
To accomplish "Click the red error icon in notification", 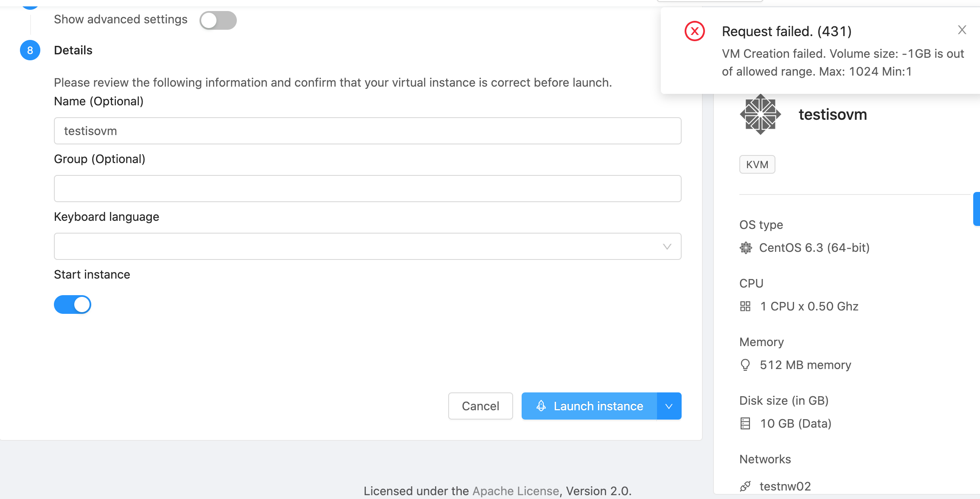I will click(x=695, y=31).
